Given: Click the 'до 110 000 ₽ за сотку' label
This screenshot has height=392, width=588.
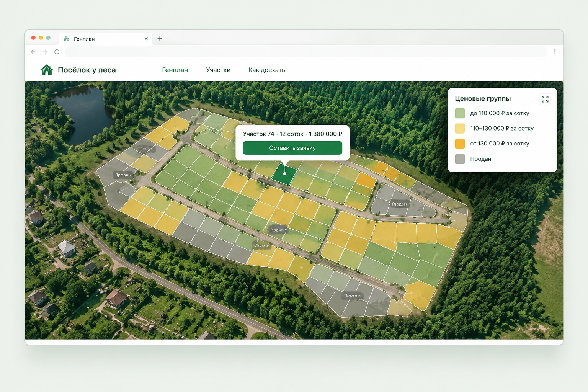Looking at the screenshot, I should pyautogui.click(x=500, y=113).
